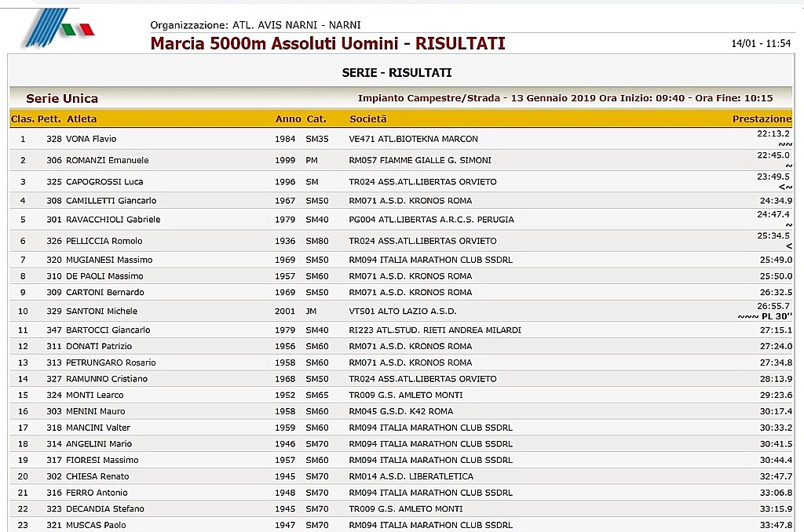Select athlete 'BARTOCCI Giancarlo'
This screenshot has height=532, width=804.
(108, 330)
